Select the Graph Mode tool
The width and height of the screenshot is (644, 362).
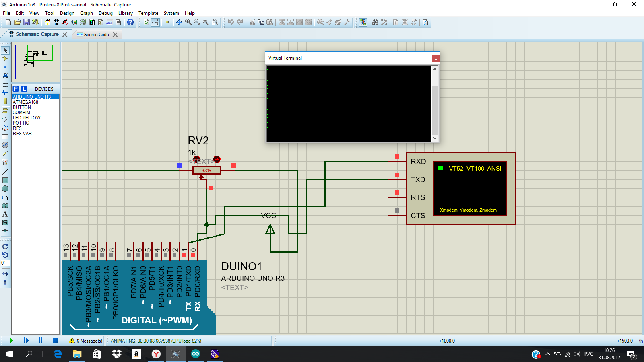pos(5,128)
